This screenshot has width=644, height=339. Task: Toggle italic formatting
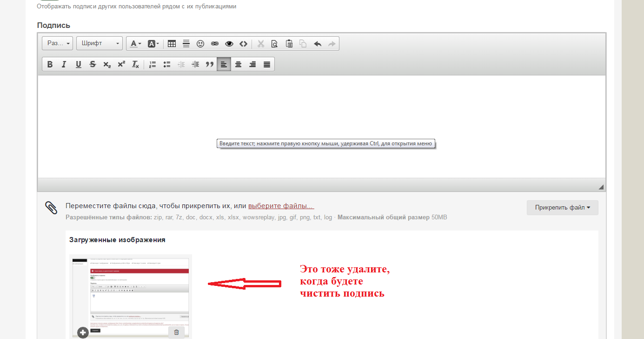[x=64, y=64]
